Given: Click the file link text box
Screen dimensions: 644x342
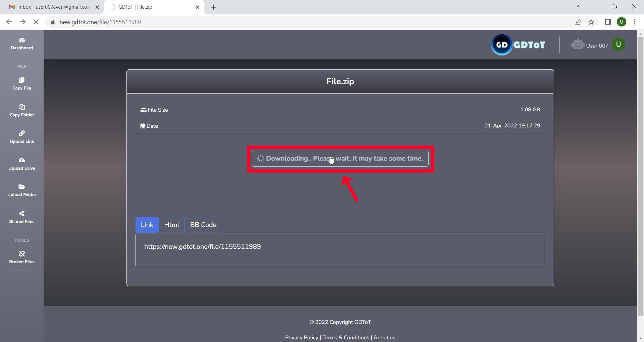Looking at the screenshot, I should point(340,250).
